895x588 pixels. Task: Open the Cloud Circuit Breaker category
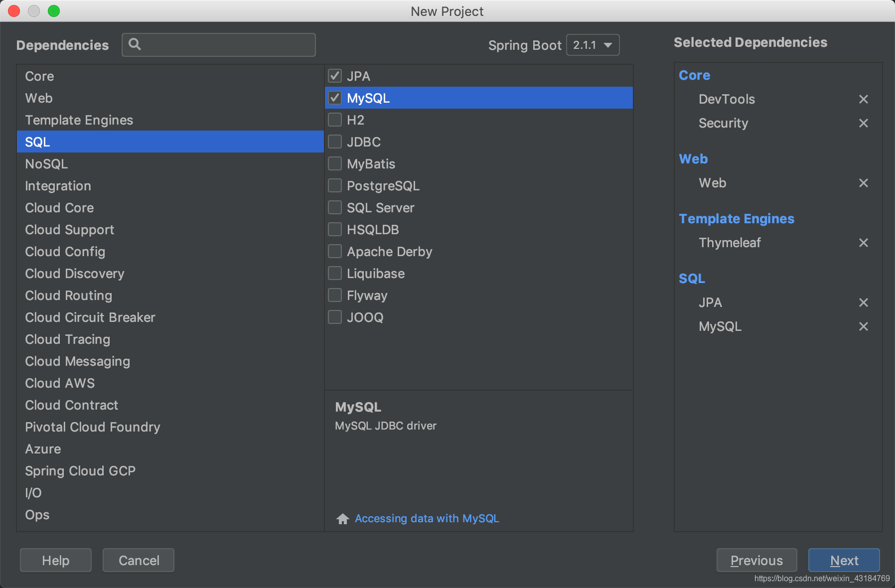tap(170, 317)
